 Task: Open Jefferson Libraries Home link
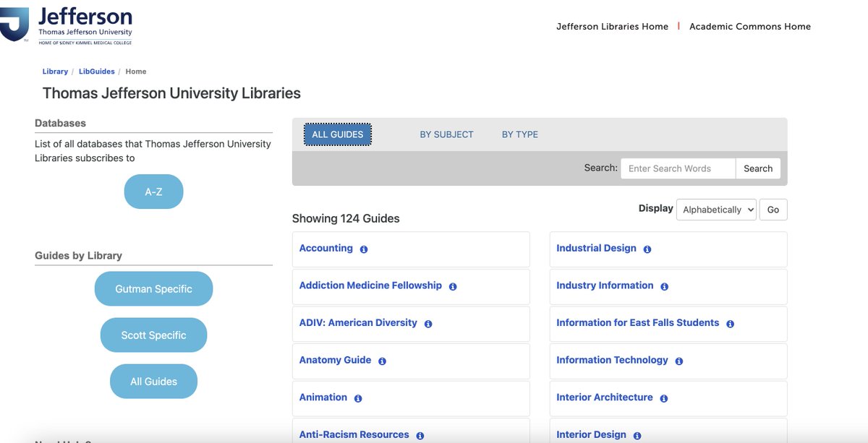point(612,27)
